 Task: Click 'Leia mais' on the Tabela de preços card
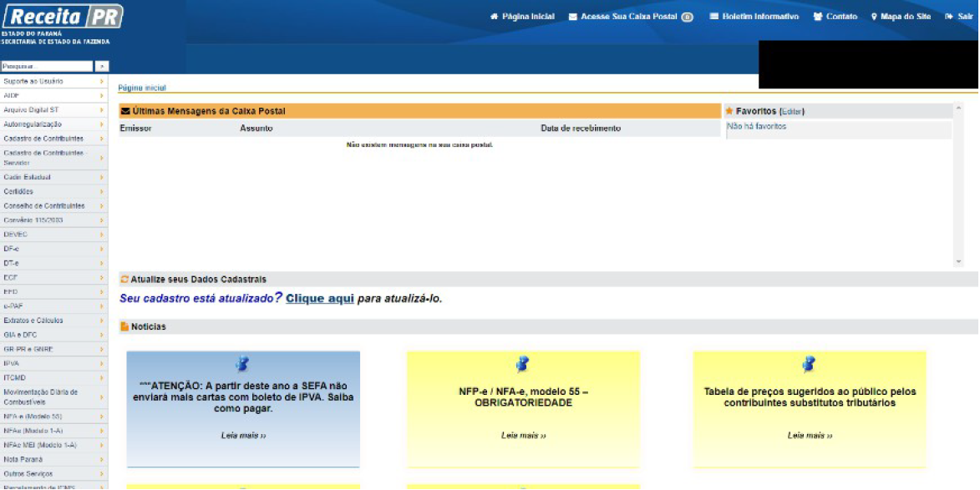tap(809, 436)
